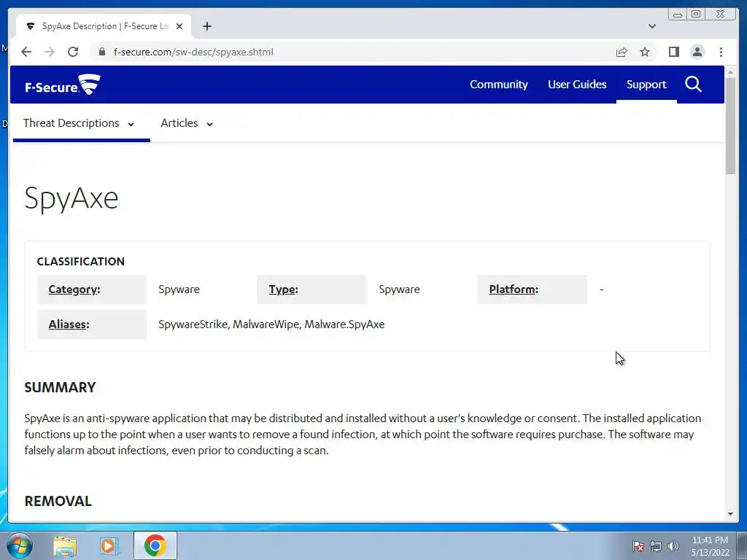The image size is (747, 560).
Task: Go back to the previous page
Action: point(26,52)
